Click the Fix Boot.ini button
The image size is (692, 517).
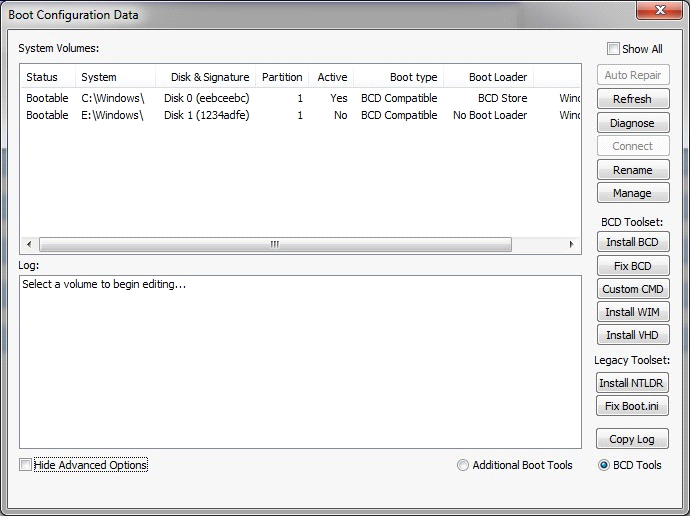(632, 406)
